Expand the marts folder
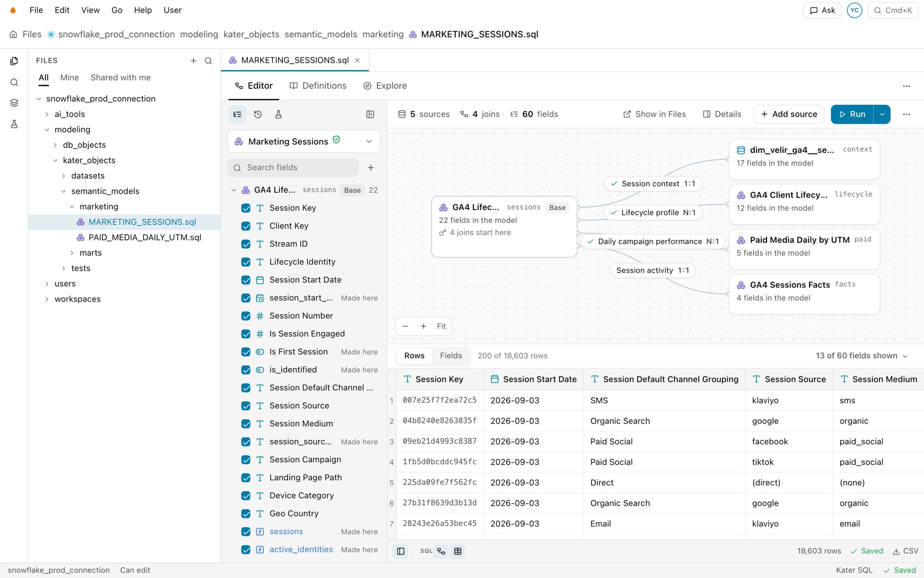This screenshot has width=924, height=578. click(x=72, y=253)
